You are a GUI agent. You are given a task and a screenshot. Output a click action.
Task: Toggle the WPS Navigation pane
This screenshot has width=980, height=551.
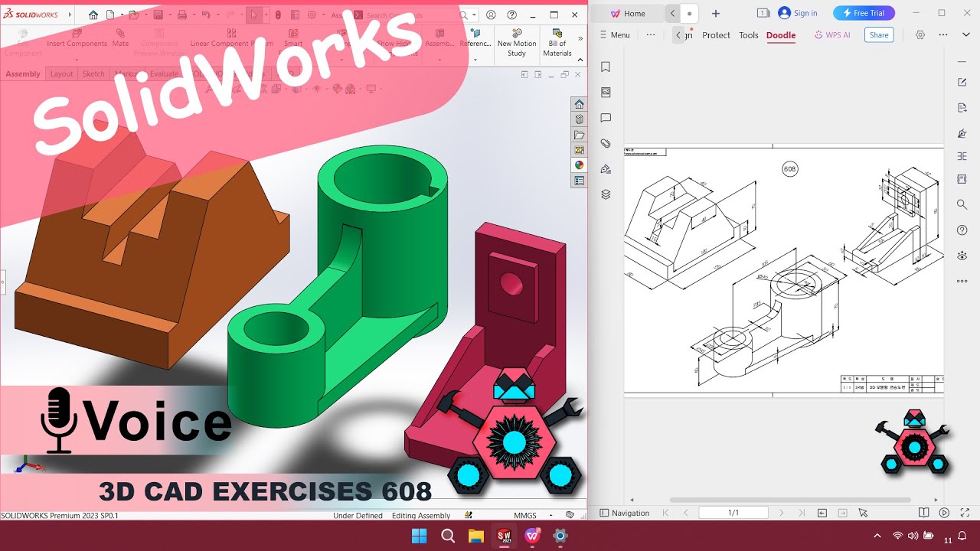click(x=625, y=513)
